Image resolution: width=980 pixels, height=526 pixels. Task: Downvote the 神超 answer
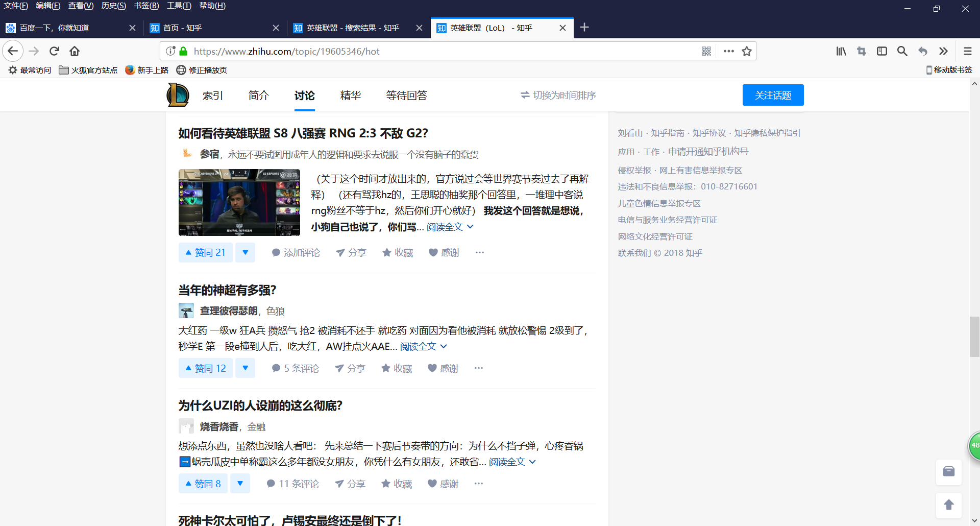pyautogui.click(x=245, y=368)
